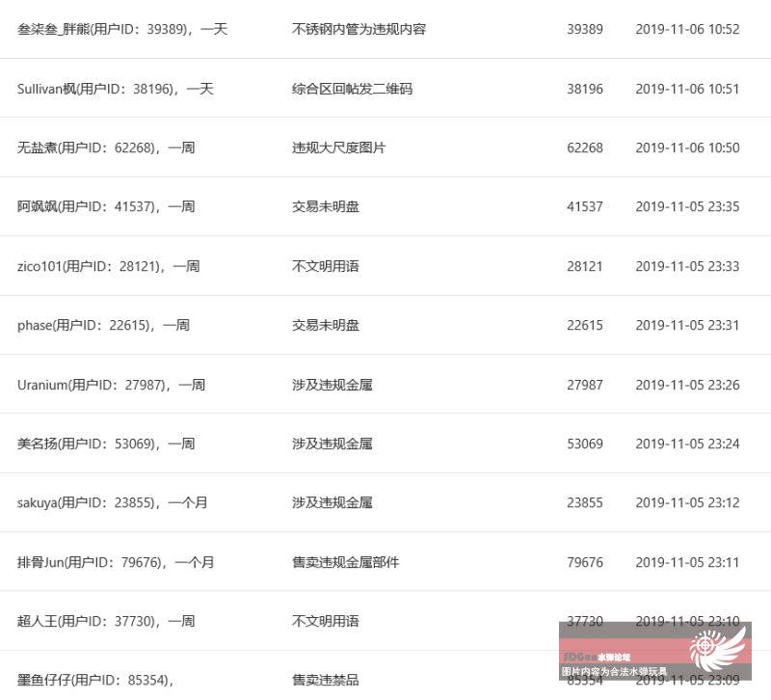Click ID cell 23855
This screenshot has height=700, width=771.
585,502
